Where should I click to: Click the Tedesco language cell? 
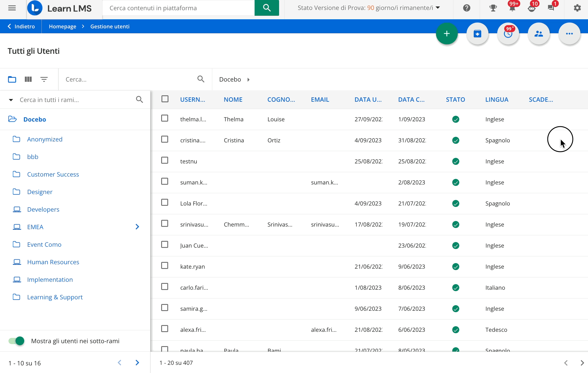496,330
